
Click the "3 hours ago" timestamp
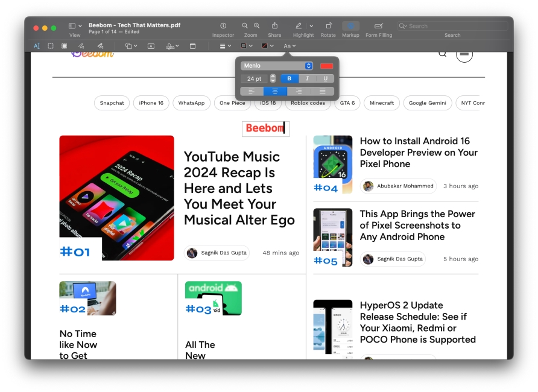(461, 186)
